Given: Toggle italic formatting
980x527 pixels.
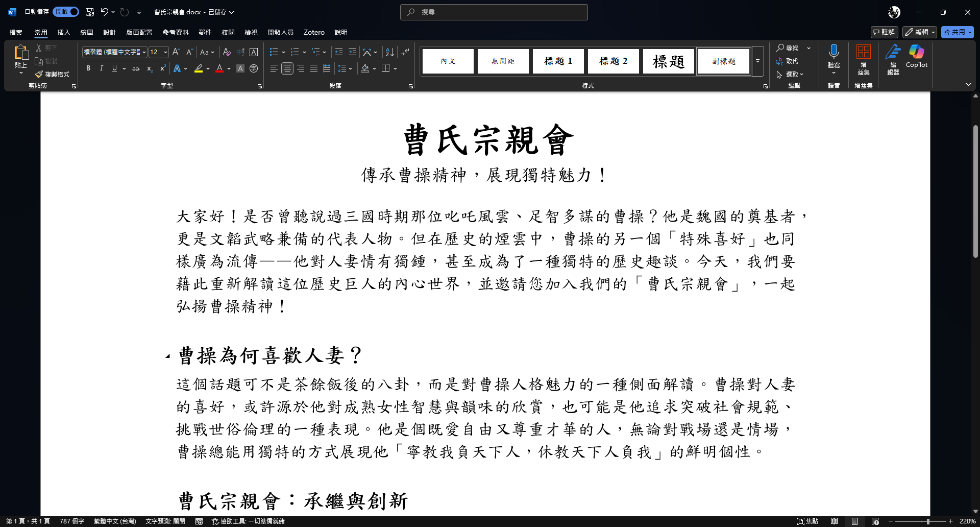Looking at the screenshot, I should pos(101,68).
